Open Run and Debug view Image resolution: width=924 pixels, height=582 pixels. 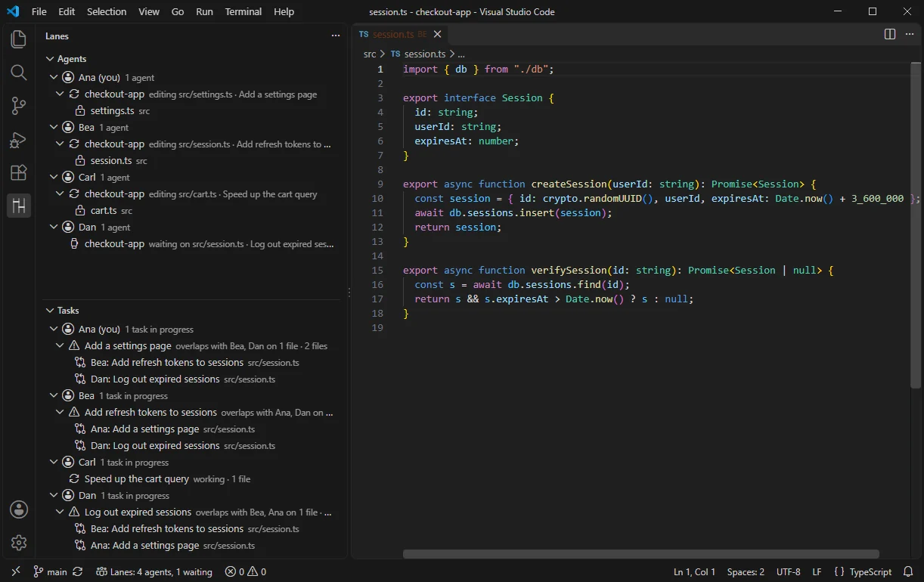19,139
